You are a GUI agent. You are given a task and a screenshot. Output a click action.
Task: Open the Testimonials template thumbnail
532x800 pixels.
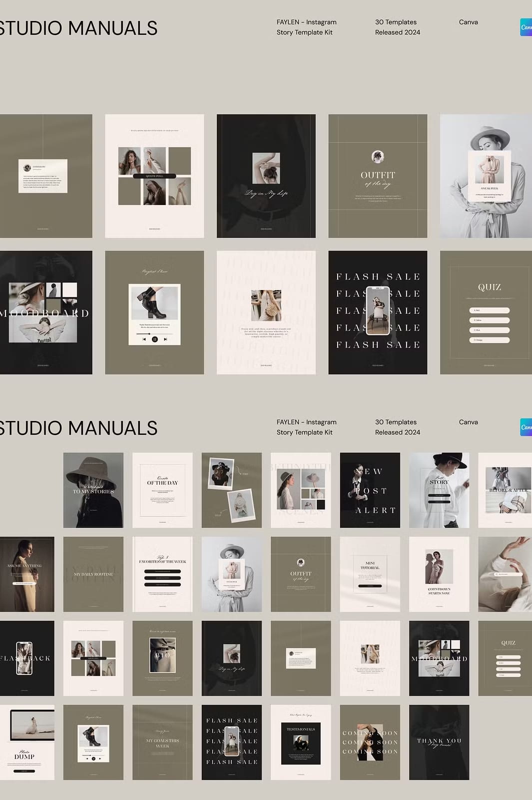tap(301, 742)
